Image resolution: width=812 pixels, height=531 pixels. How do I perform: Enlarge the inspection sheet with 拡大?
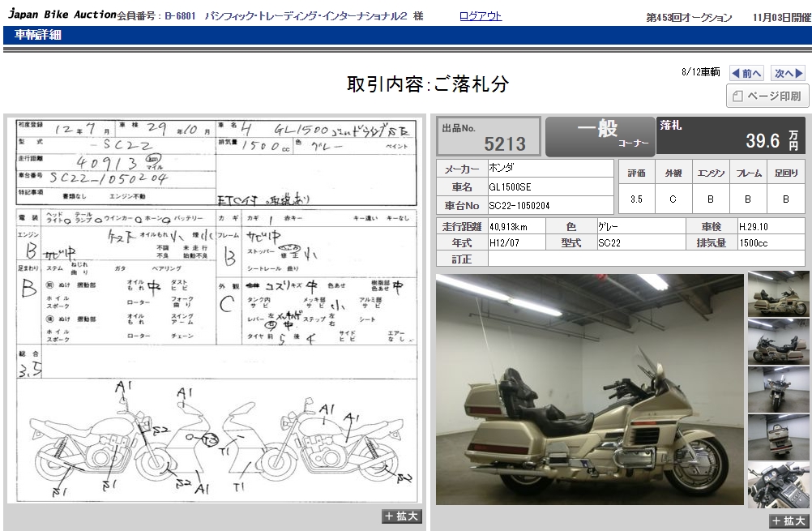click(402, 516)
